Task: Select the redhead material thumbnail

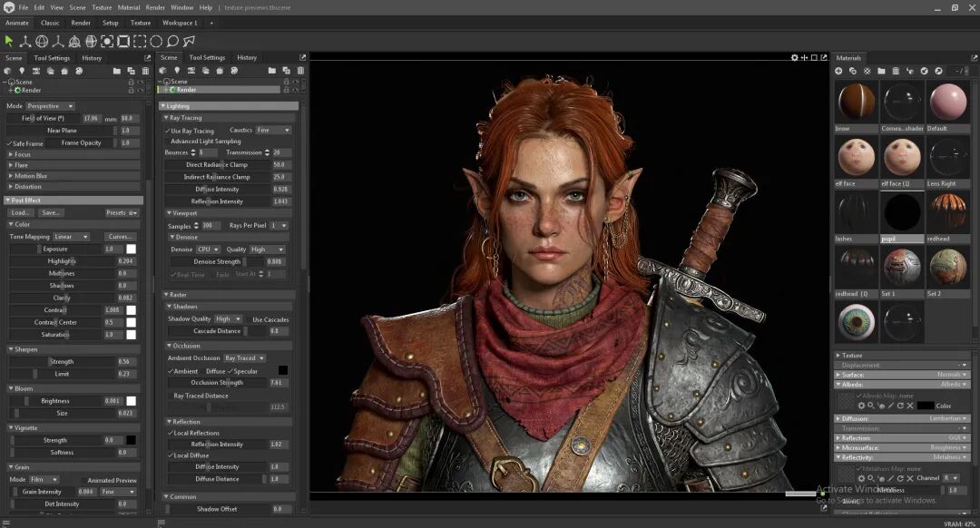Action: pos(948,210)
